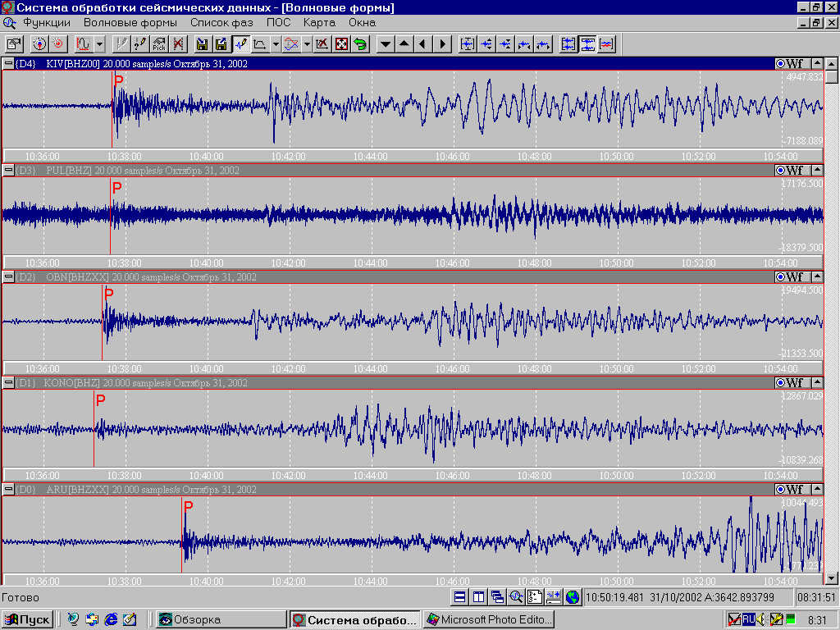Click the green undo arrow icon
Screen dimensions: 840x630
360,44
